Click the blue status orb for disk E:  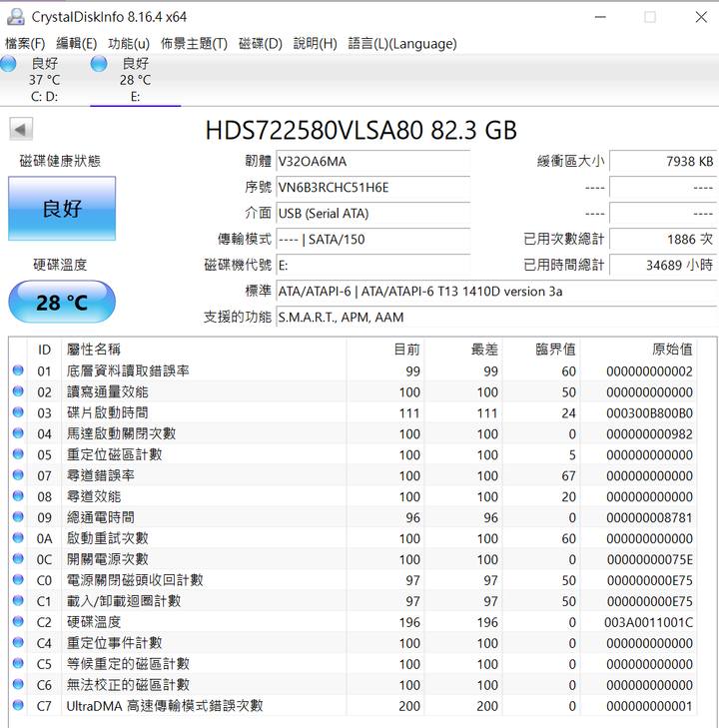(99, 63)
